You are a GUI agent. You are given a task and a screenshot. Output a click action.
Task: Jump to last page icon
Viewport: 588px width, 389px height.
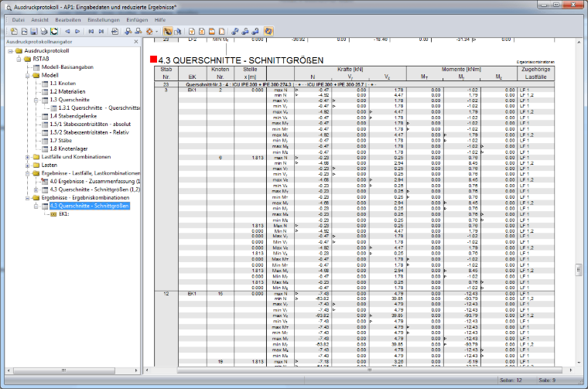click(101, 32)
